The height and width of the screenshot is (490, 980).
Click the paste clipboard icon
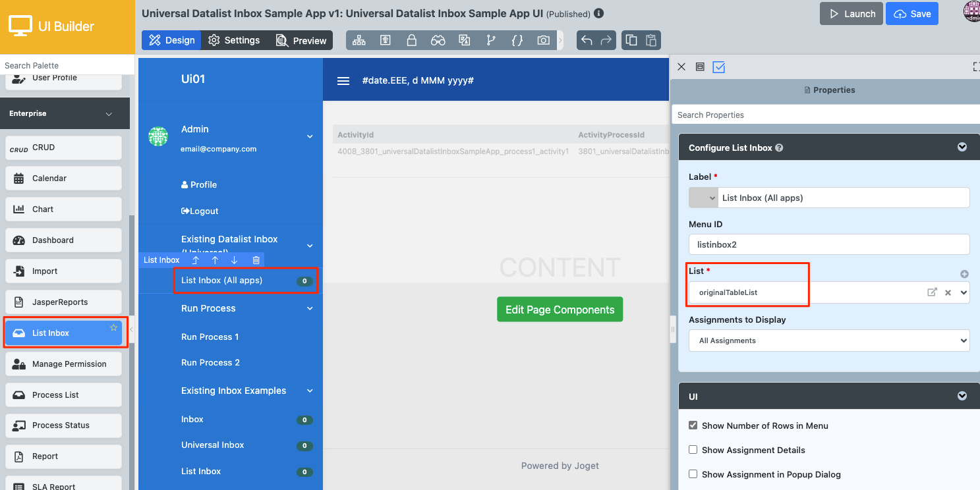pyautogui.click(x=650, y=40)
